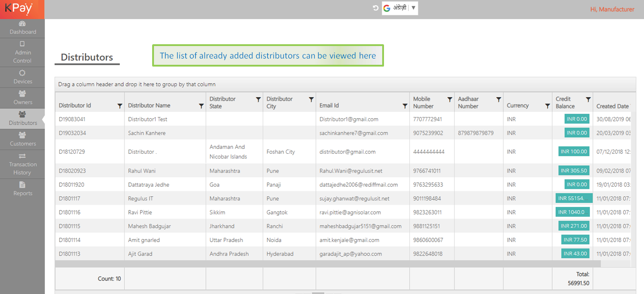The image size is (644, 294).
Task: Click the INR 305.50 balance badge
Action: pyautogui.click(x=574, y=171)
